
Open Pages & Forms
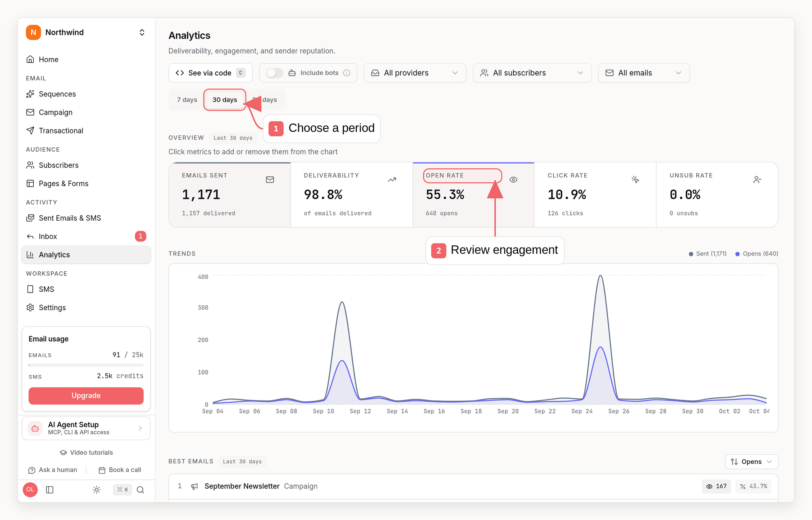click(86, 183)
